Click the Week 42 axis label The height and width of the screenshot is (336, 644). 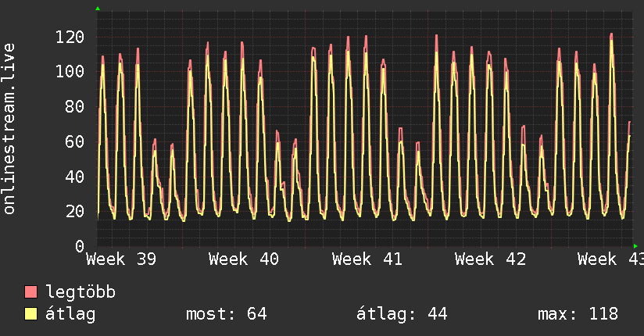pyautogui.click(x=490, y=259)
